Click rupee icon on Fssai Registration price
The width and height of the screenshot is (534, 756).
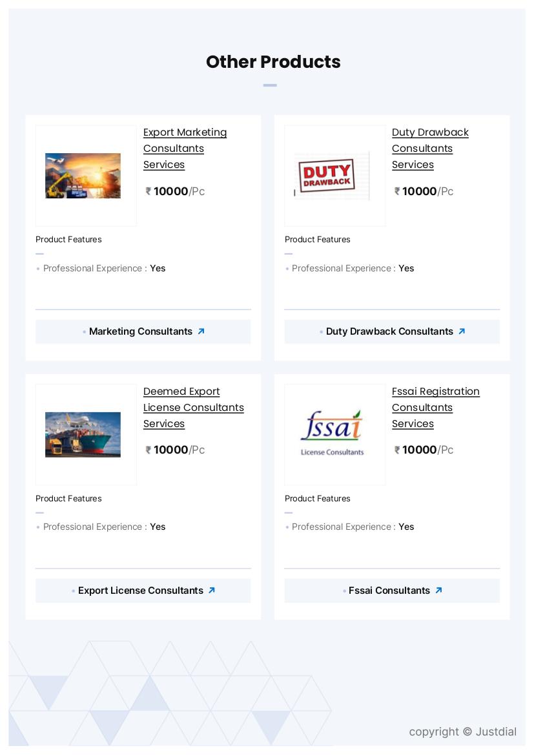tap(397, 450)
